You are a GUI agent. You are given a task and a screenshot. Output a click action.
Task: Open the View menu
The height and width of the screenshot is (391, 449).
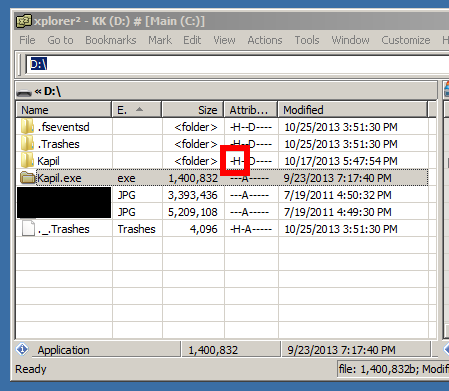[224, 40]
